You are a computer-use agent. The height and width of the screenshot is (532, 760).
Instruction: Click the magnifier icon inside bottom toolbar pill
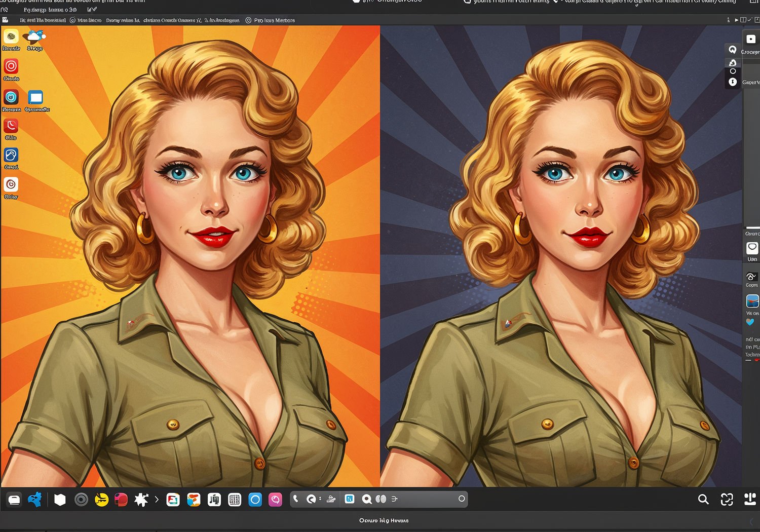[x=367, y=500]
